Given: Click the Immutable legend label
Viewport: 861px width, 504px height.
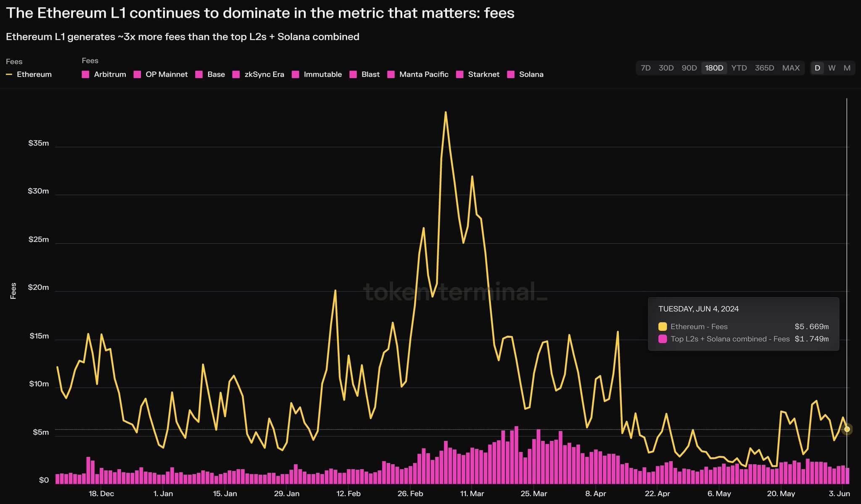Looking at the screenshot, I should pyautogui.click(x=323, y=74).
